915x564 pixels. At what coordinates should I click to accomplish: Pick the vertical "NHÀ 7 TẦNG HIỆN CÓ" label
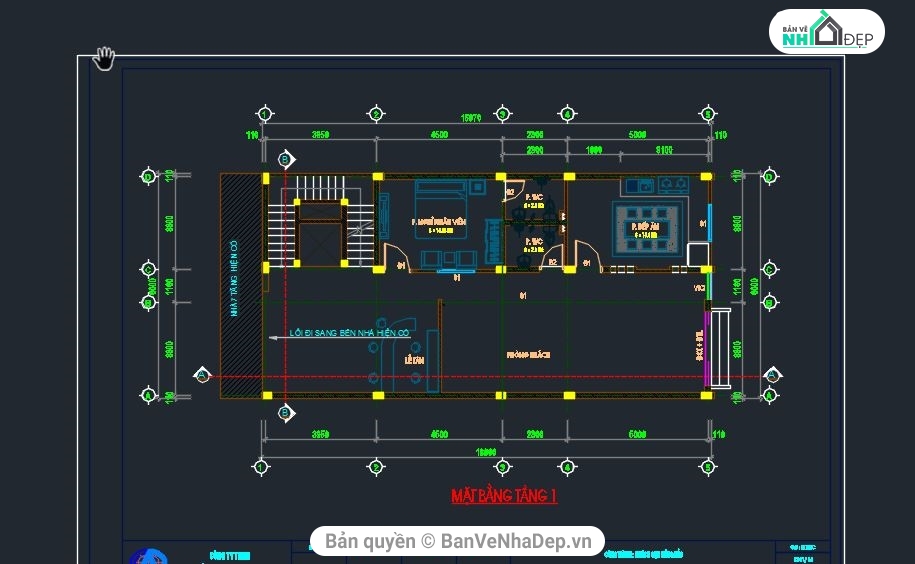click(234, 278)
